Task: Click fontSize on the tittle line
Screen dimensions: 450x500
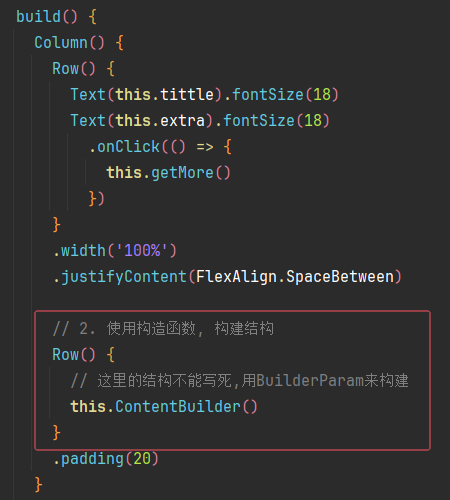Action: pyautogui.click(x=268, y=95)
